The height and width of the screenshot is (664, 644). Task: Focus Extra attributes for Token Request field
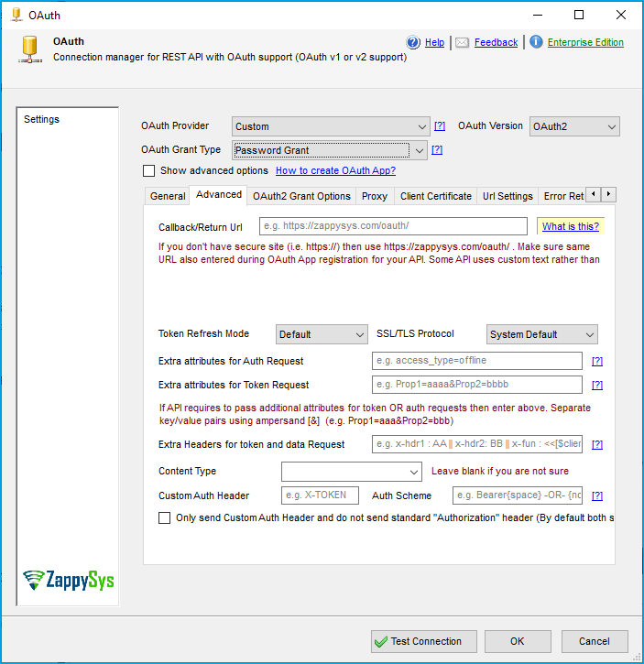point(477,385)
